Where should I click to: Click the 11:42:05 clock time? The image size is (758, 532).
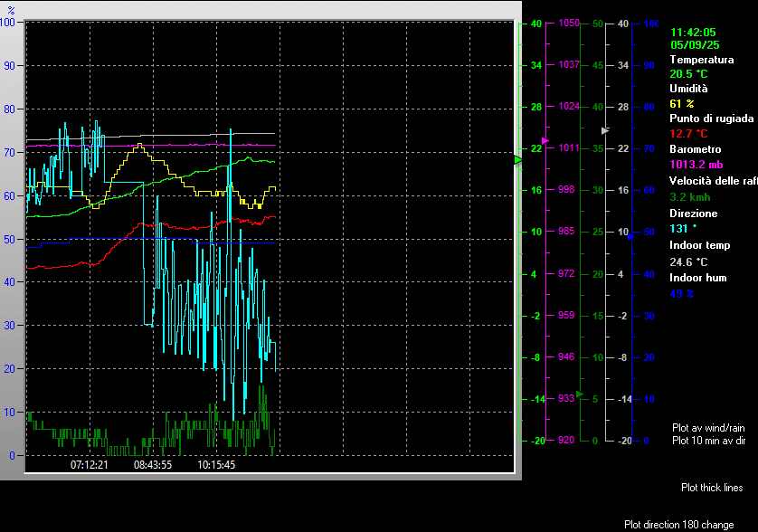[x=693, y=33]
